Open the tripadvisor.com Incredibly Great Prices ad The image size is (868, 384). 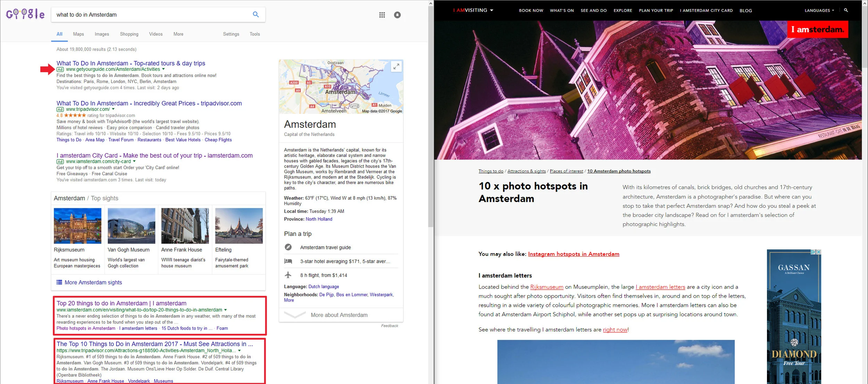pos(149,103)
